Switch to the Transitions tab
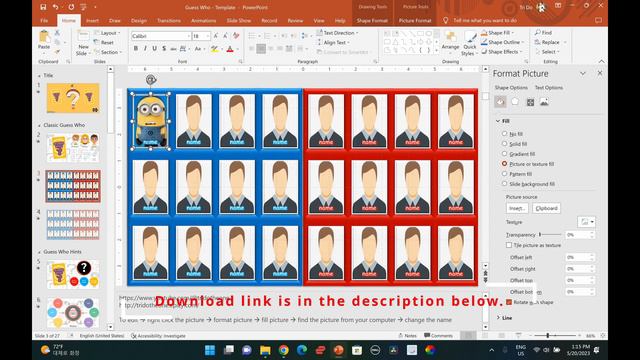This screenshot has width=640, height=360. click(x=169, y=20)
